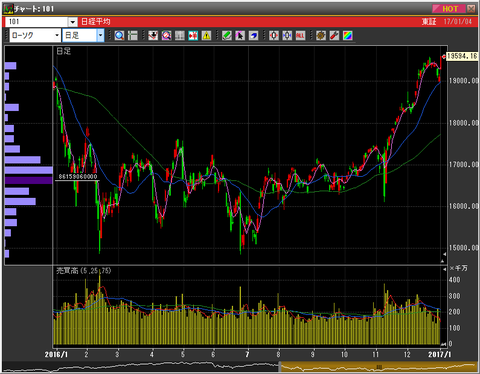Viewport: 480px width, 374px height.
Task: Click the red opposing-arrows toolbar icon
Action: (x=193, y=35)
